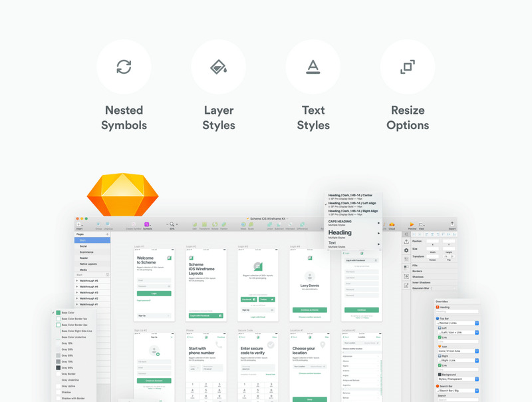
Task: Click the Export icon in toolbar
Action: coord(452,224)
